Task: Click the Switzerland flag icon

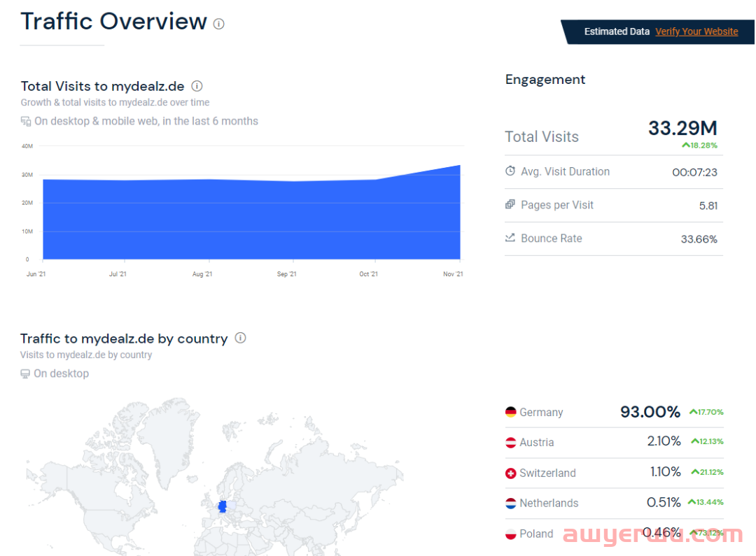Action: (x=510, y=473)
